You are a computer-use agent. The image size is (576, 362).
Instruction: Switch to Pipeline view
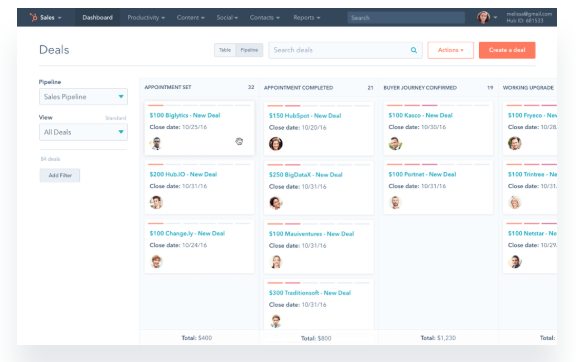[249, 50]
